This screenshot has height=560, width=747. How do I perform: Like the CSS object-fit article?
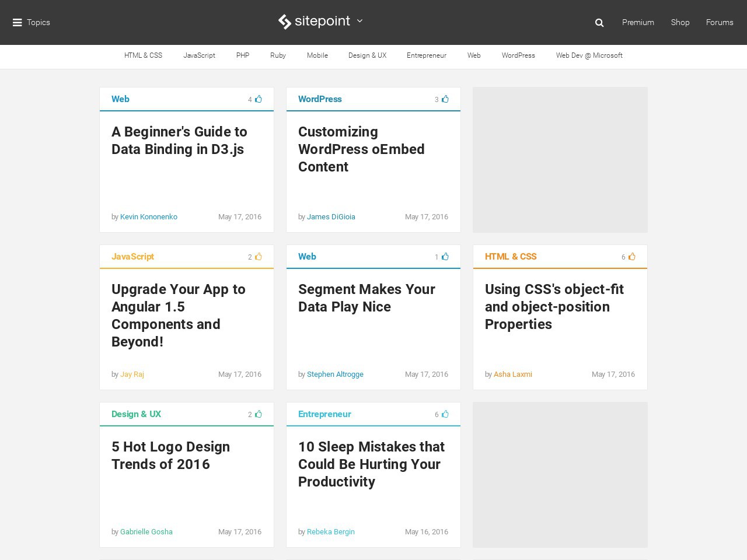[632, 257]
